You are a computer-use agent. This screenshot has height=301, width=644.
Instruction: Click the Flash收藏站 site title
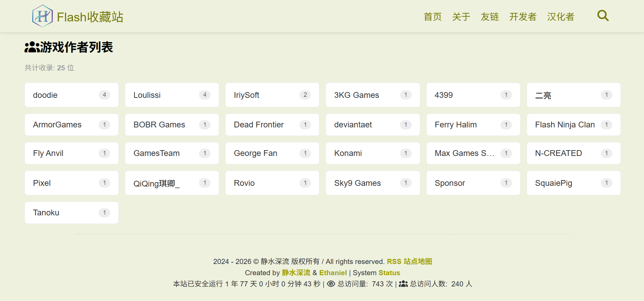90,17
